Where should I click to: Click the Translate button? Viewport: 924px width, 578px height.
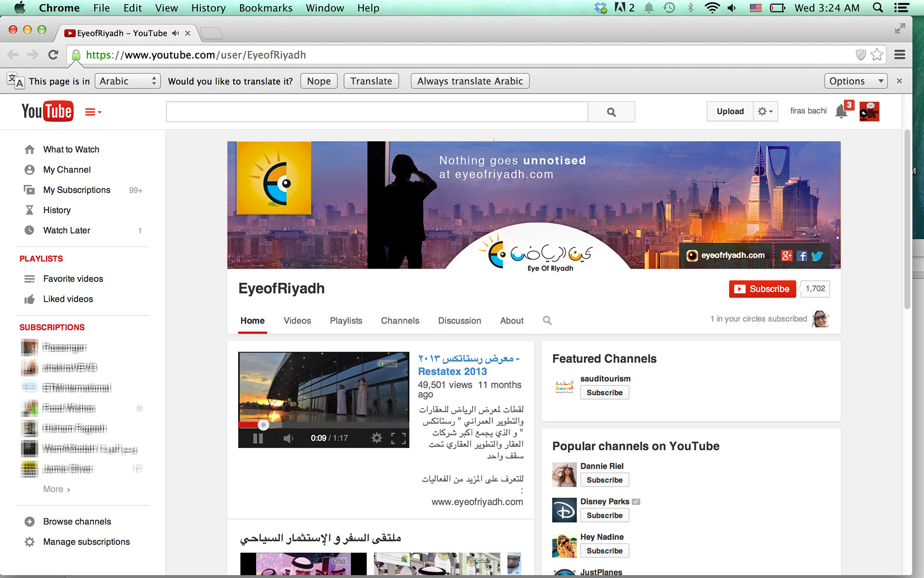371,81
